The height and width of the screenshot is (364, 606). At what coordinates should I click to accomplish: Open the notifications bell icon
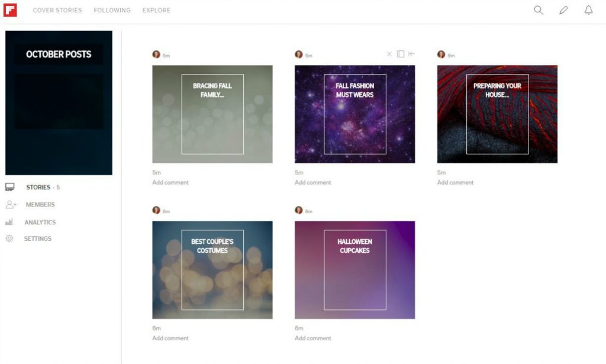588,10
